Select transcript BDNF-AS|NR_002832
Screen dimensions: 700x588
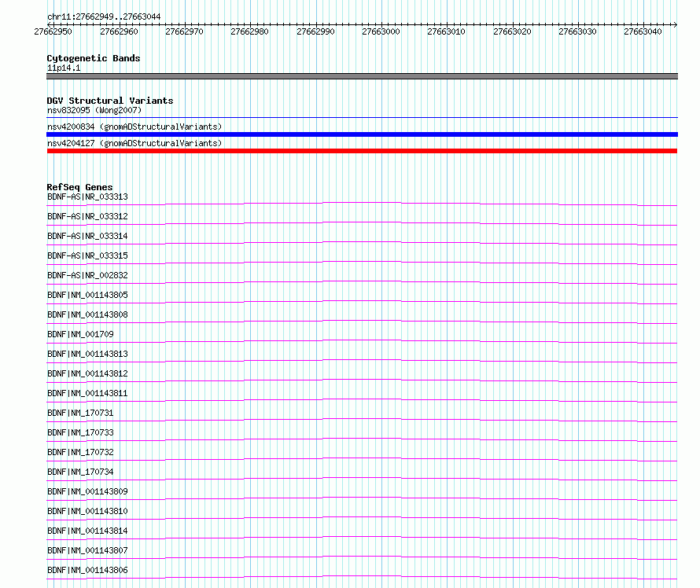tap(87, 275)
